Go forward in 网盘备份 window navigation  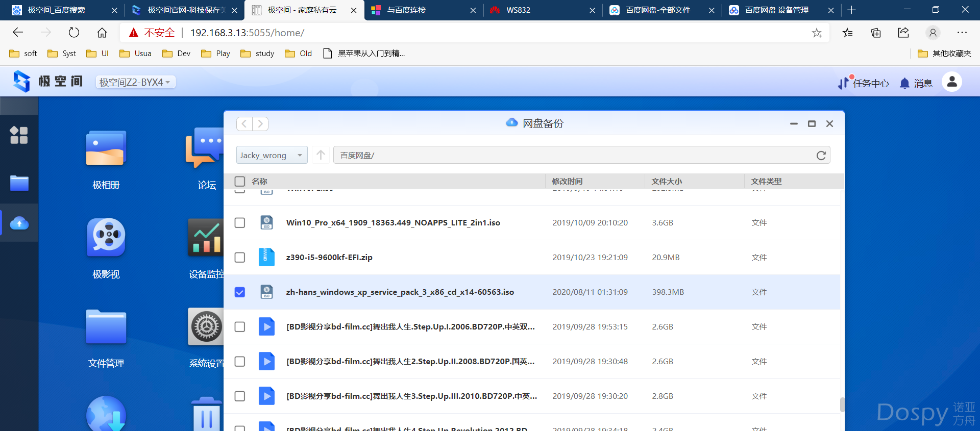260,124
